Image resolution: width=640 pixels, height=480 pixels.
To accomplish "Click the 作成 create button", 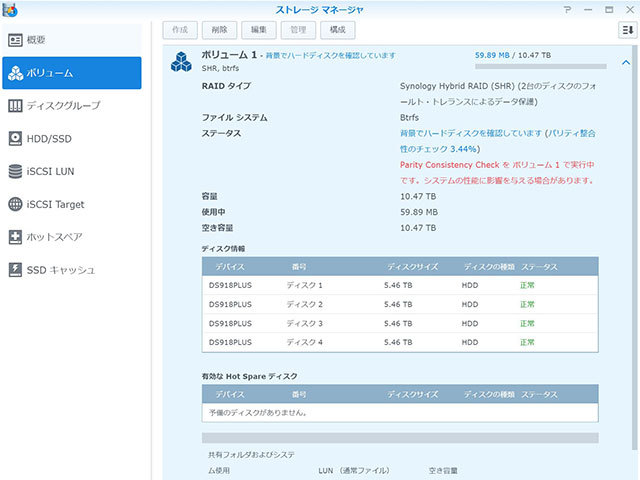I will click(x=180, y=30).
